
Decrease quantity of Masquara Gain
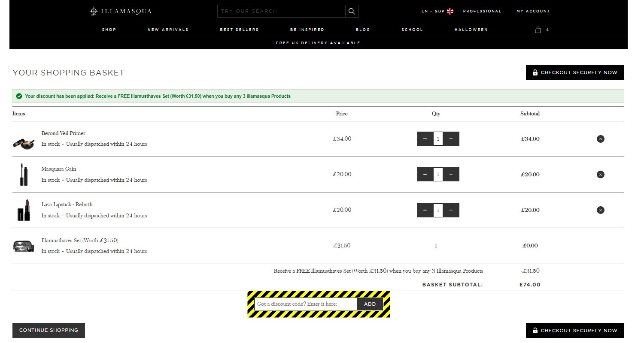click(x=425, y=175)
